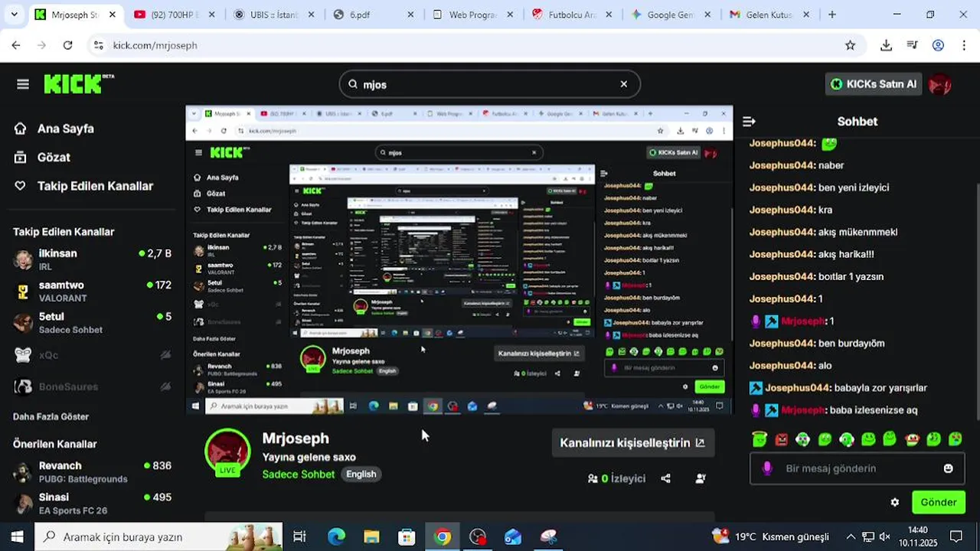Open ilkinsan IRL channel
Image resolution: width=980 pixels, height=551 pixels.
(92, 259)
